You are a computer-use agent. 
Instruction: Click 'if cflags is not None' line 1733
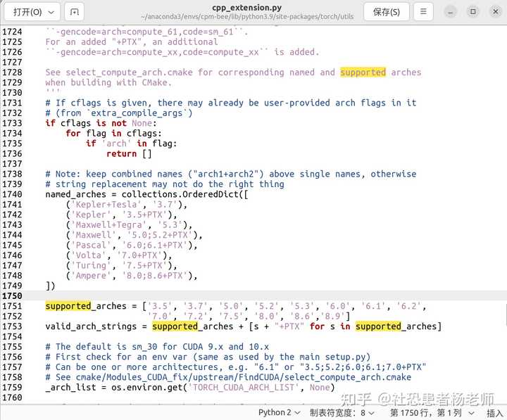pyautogui.click(x=101, y=123)
